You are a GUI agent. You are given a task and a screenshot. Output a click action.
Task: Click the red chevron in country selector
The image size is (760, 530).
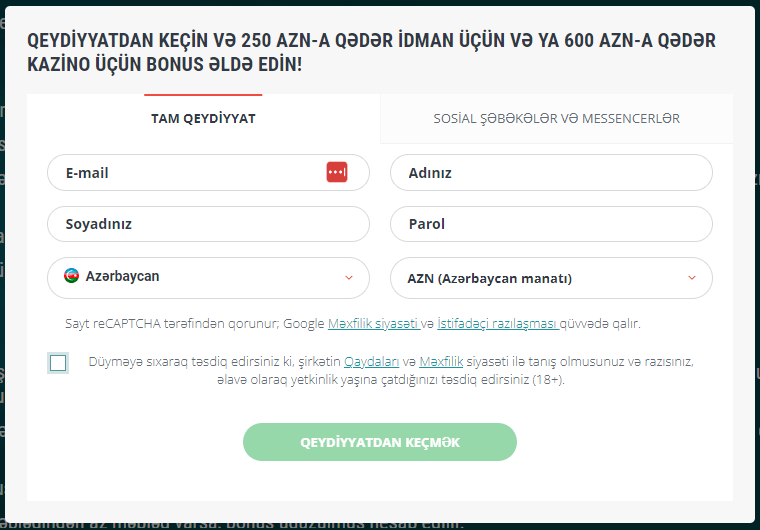348,277
